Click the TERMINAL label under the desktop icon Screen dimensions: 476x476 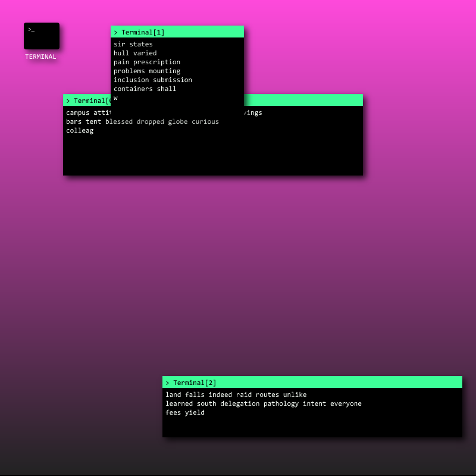[40, 57]
